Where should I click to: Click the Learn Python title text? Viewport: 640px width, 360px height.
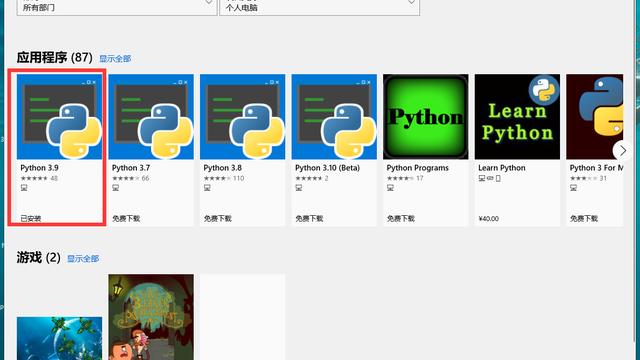(502, 168)
